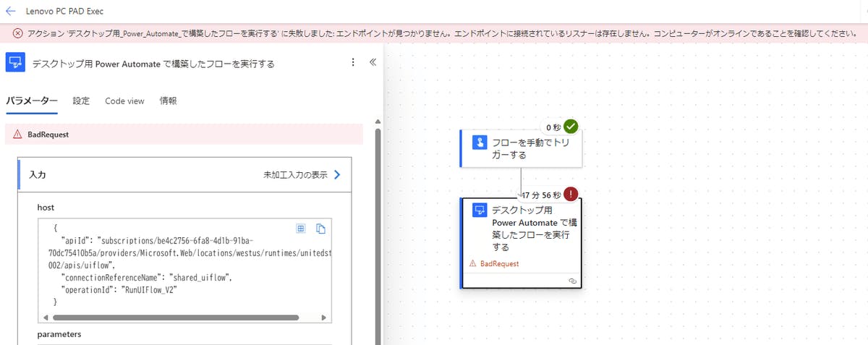Image resolution: width=868 pixels, height=345 pixels.
Task: Click the 入力 section header
Action: [x=184, y=175]
